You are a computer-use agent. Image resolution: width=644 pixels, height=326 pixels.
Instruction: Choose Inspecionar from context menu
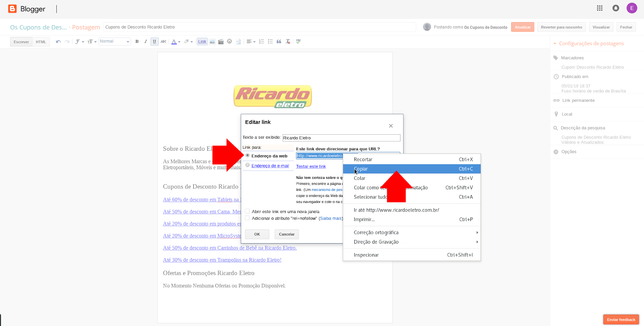tap(412, 255)
